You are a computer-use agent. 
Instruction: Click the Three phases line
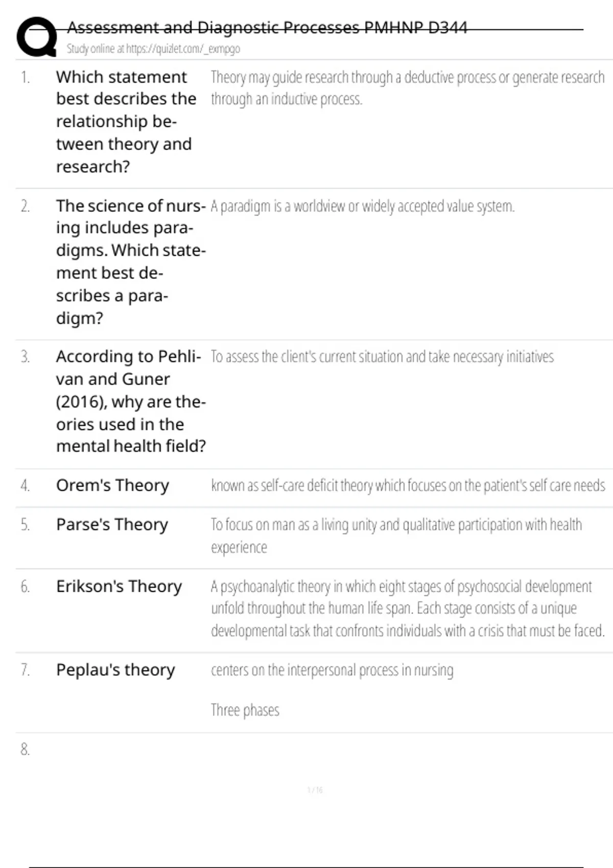pyautogui.click(x=245, y=710)
